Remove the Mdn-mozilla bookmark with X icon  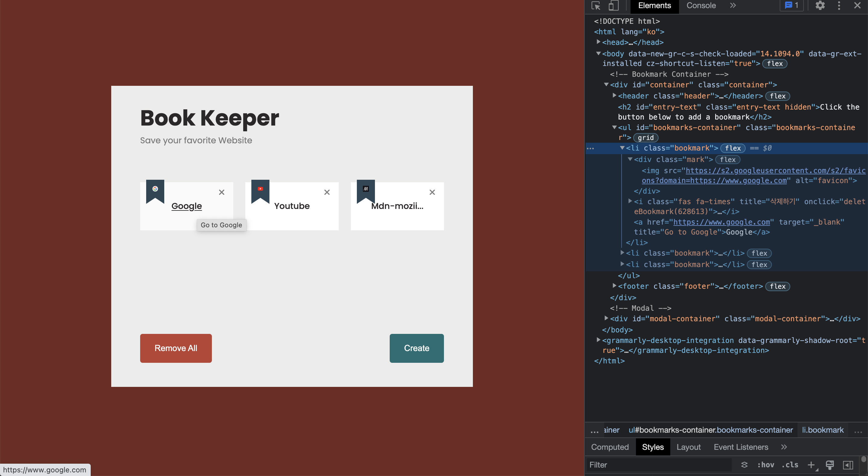click(432, 192)
